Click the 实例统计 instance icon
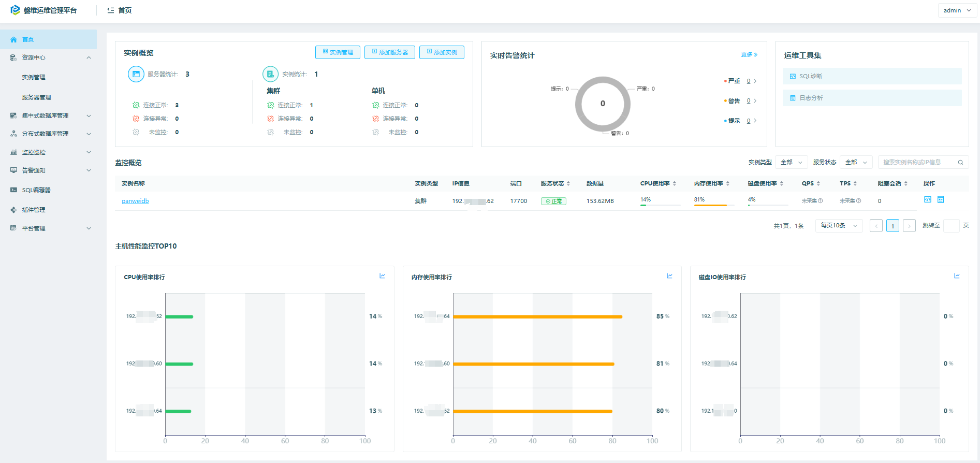The width and height of the screenshot is (980, 463). pos(271,74)
